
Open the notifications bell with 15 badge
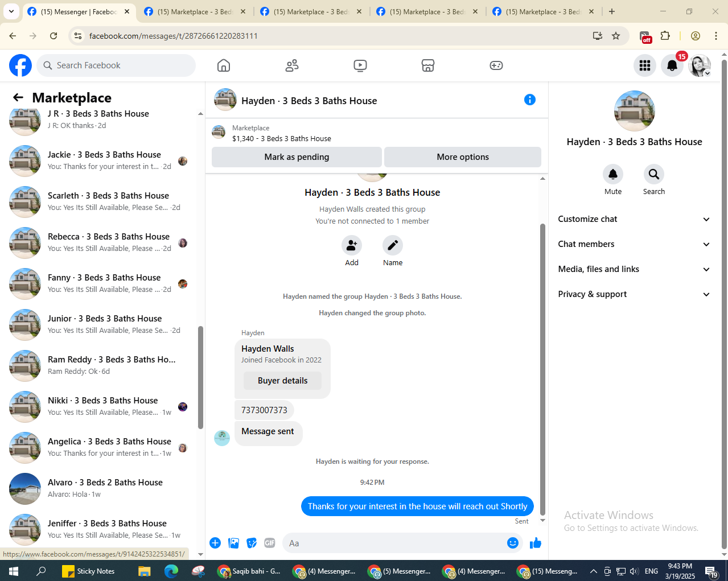tap(672, 65)
